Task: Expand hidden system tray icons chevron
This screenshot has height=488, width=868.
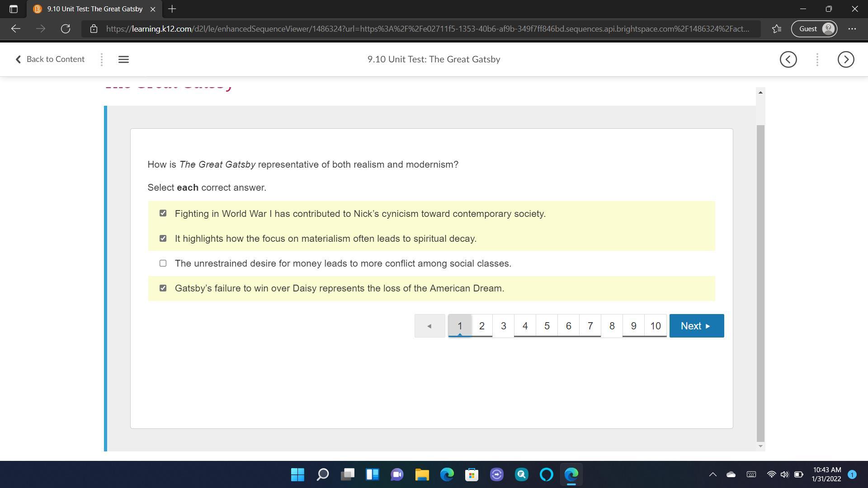Action: pos(712,474)
